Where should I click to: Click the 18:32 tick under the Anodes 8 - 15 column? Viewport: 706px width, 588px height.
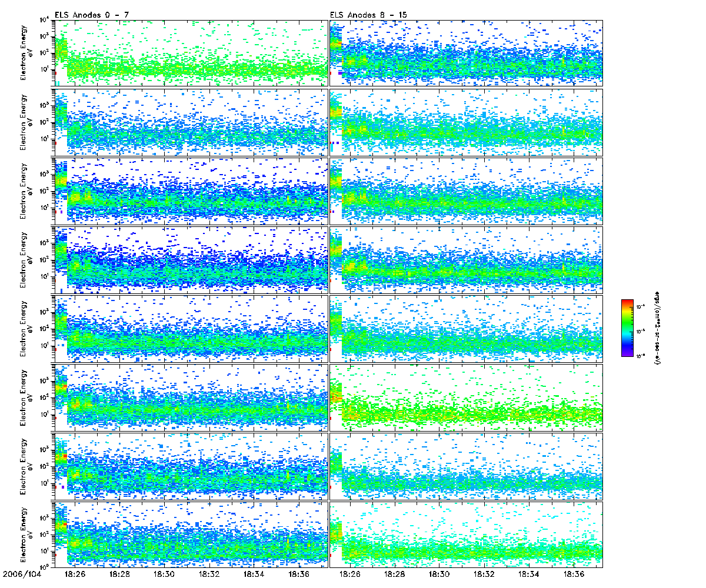coord(485,573)
